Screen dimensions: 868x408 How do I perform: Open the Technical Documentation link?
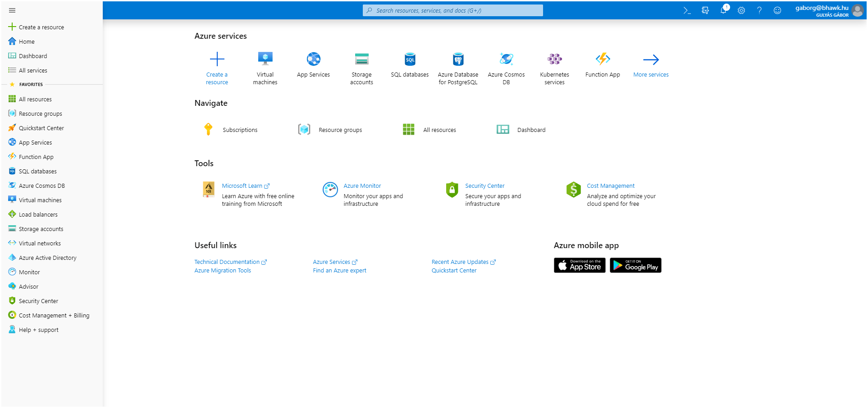point(231,262)
